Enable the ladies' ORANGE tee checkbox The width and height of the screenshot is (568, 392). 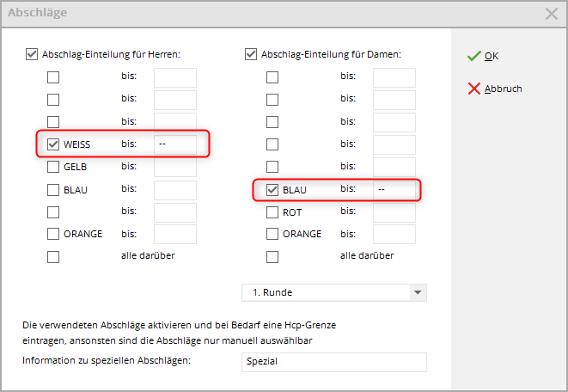click(272, 234)
